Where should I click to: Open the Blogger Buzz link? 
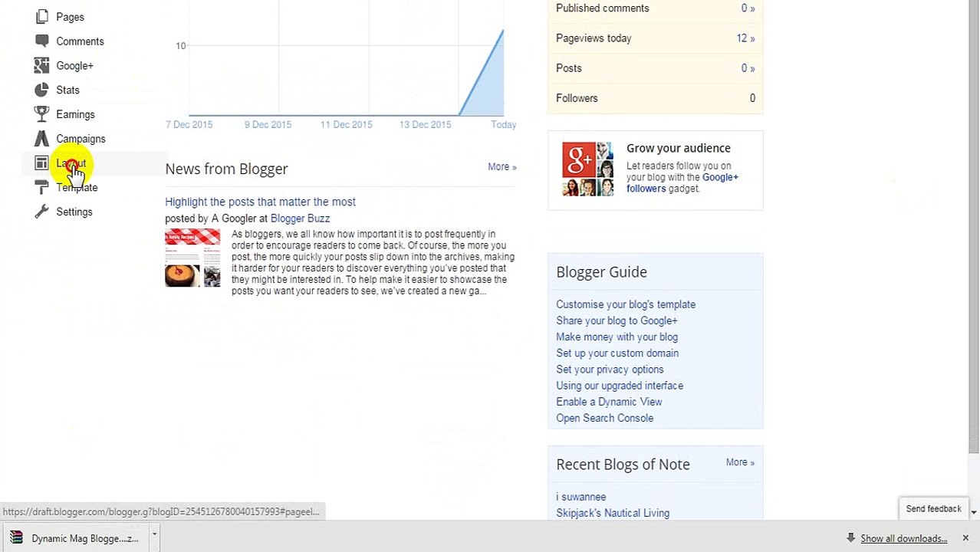coord(300,219)
